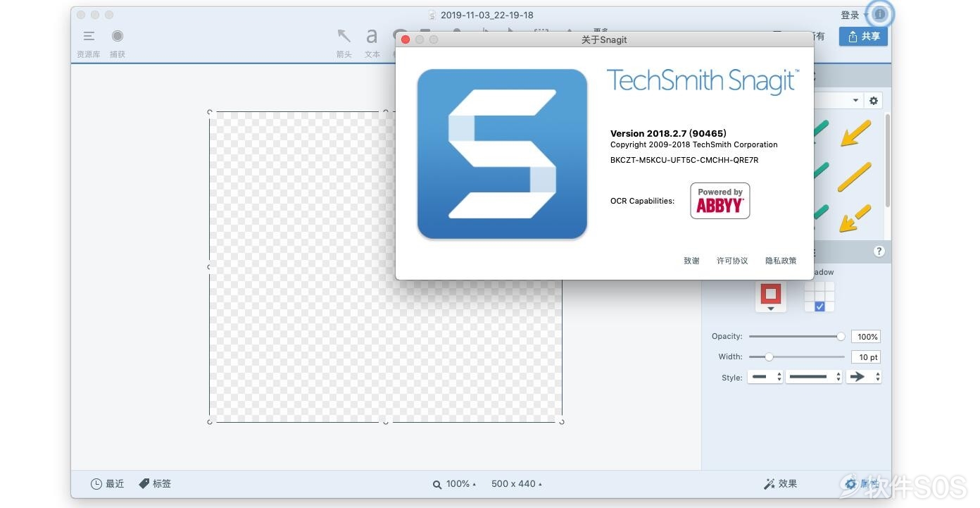Viewport: 980px width, 508px height.
Task: Open the arrow start-end style dropdown
Action: pyautogui.click(x=765, y=377)
